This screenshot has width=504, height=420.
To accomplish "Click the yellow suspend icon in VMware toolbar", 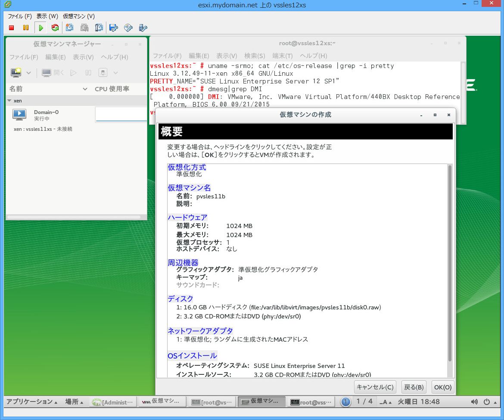I will click(x=26, y=28).
